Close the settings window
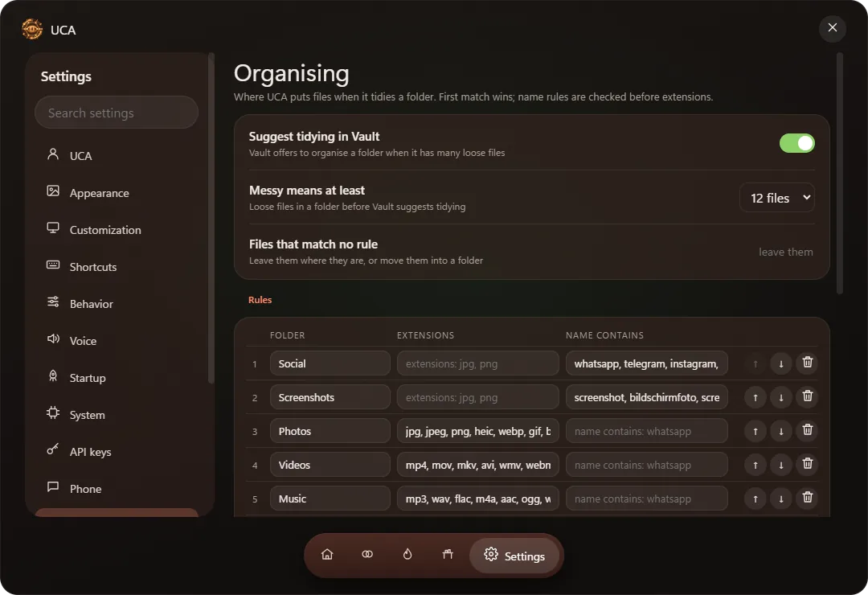This screenshot has height=595, width=868. pos(832,27)
